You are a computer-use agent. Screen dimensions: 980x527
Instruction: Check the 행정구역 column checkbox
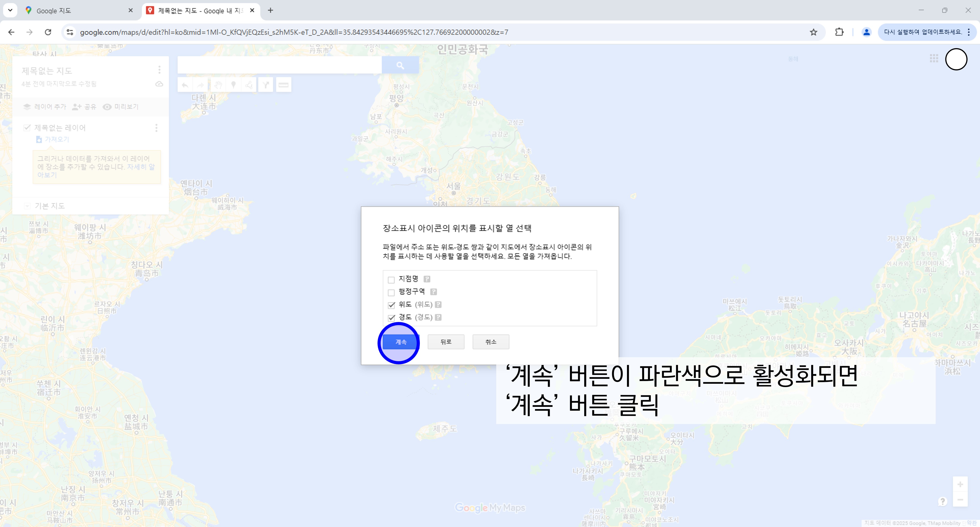pos(391,293)
